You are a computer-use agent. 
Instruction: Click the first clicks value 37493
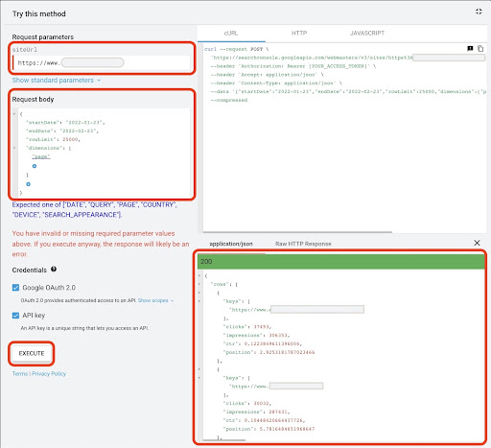262,327
